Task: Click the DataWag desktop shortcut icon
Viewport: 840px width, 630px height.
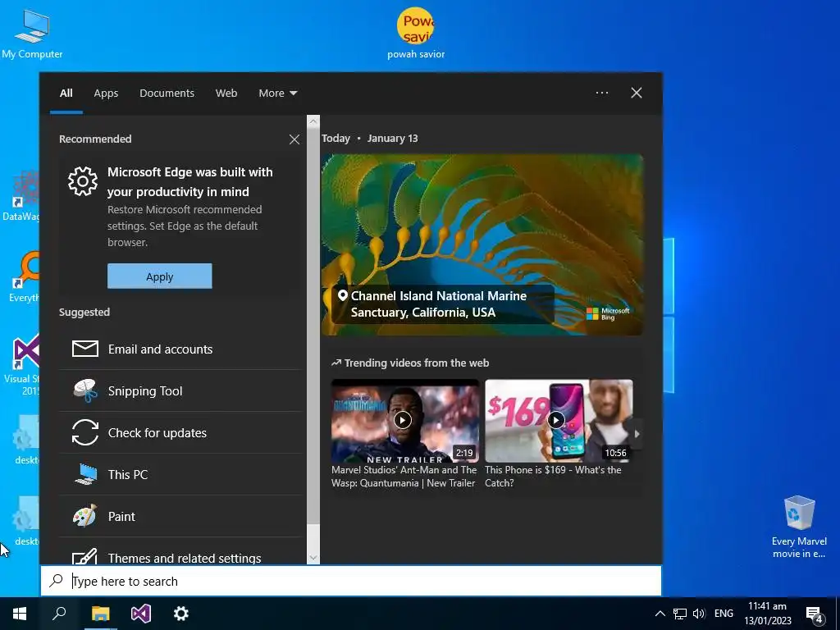Action: [21, 195]
